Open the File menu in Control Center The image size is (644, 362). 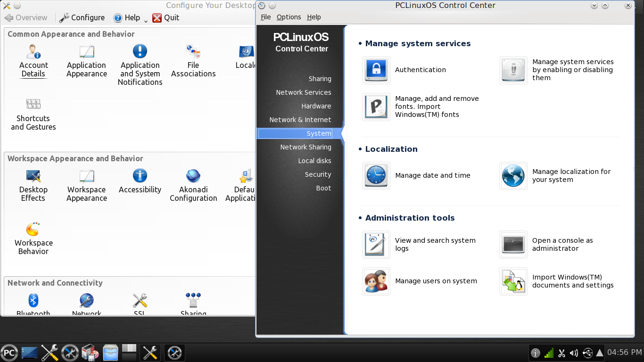click(266, 17)
